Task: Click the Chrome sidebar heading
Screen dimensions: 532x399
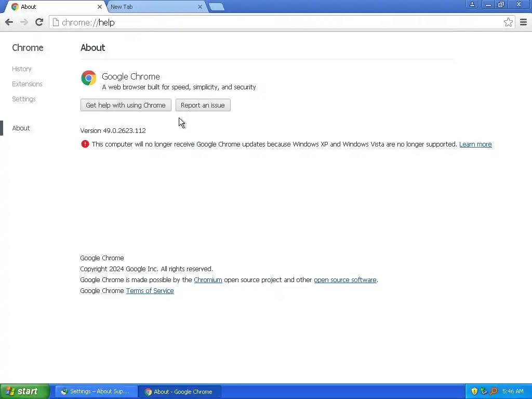Action: [28, 47]
